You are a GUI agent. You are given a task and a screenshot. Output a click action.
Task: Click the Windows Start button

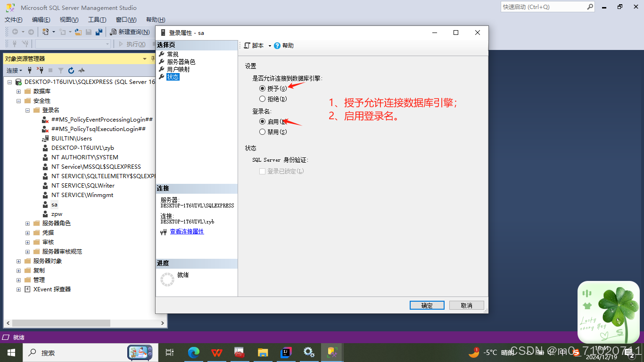click(11, 353)
